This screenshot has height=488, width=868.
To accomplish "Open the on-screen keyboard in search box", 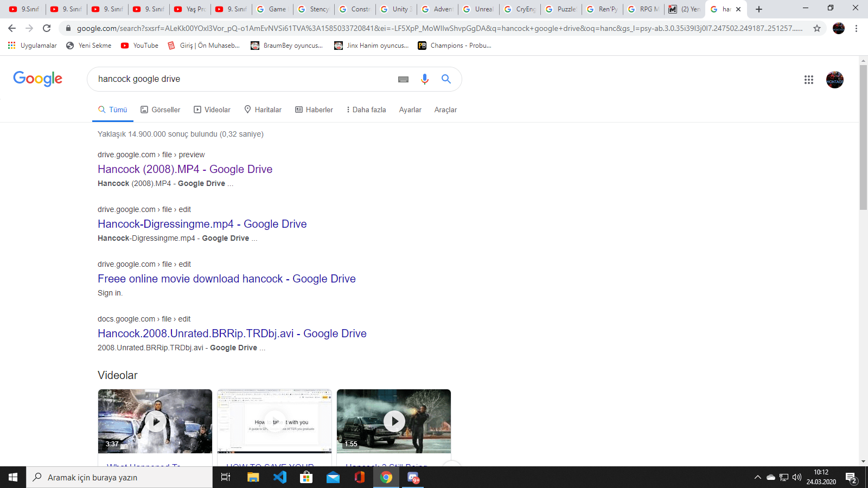I will (403, 79).
